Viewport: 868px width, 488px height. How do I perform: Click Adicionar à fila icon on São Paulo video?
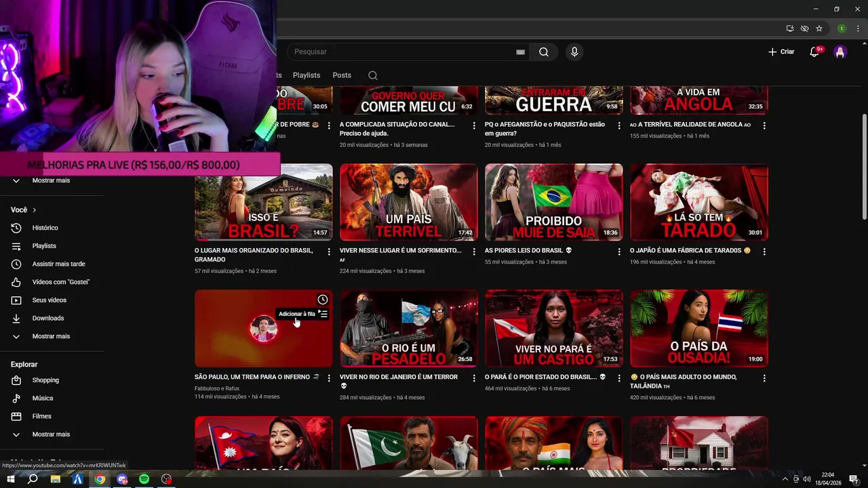[x=323, y=314]
